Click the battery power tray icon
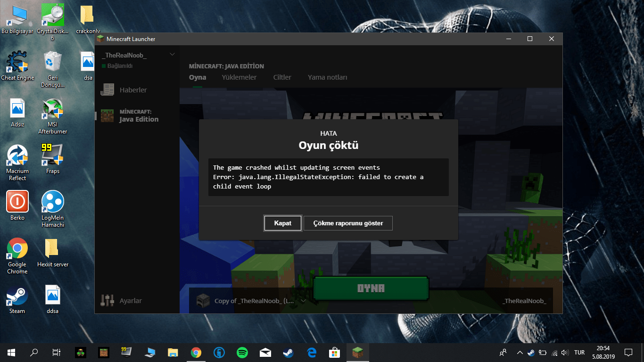 pyautogui.click(x=543, y=352)
